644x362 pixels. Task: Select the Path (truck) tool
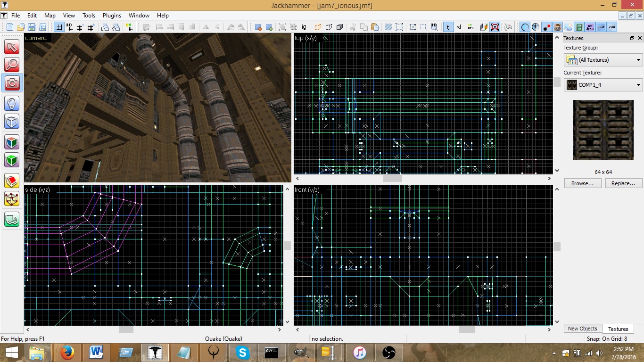click(12, 219)
